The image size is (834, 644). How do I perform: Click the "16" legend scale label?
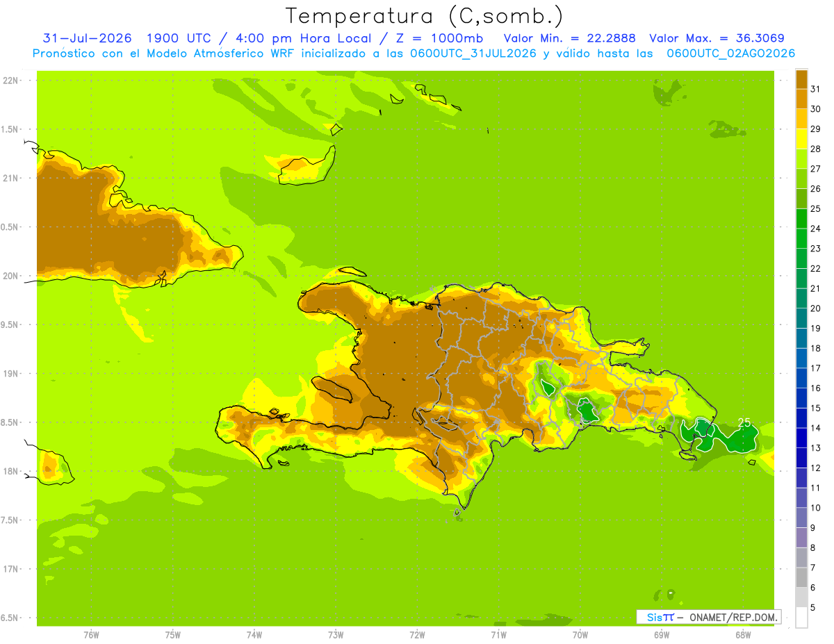pos(815,388)
